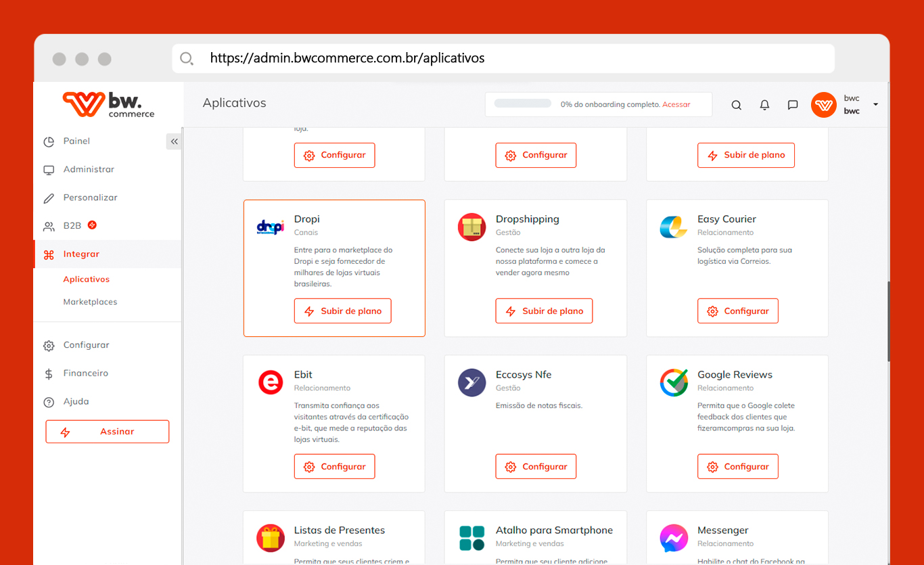This screenshot has width=924, height=565.
Task: Click the Google Reviews card title
Action: (x=735, y=375)
